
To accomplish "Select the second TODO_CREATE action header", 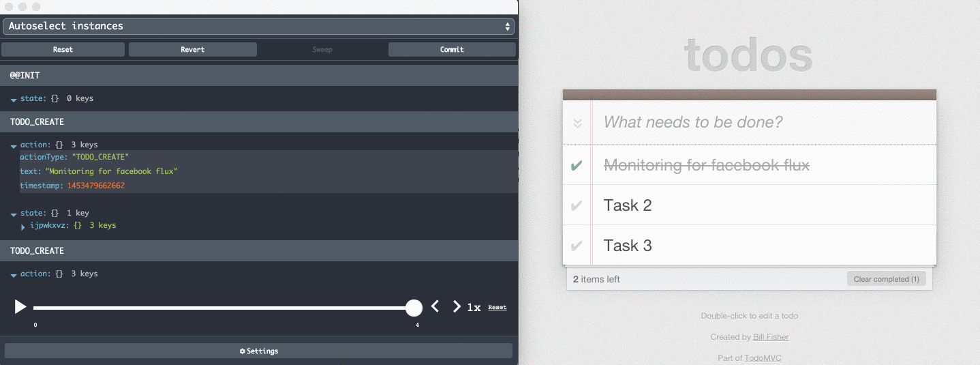I will pos(259,251).
